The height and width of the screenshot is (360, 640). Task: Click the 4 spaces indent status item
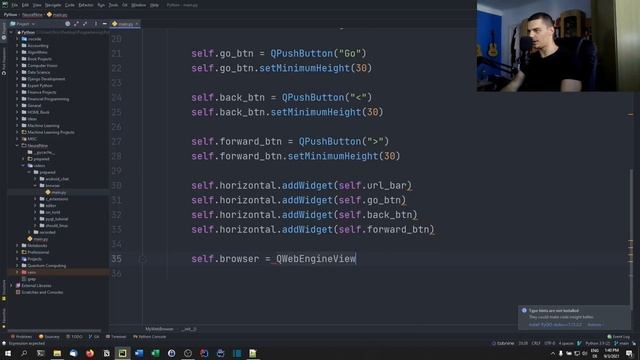(566, 344)
